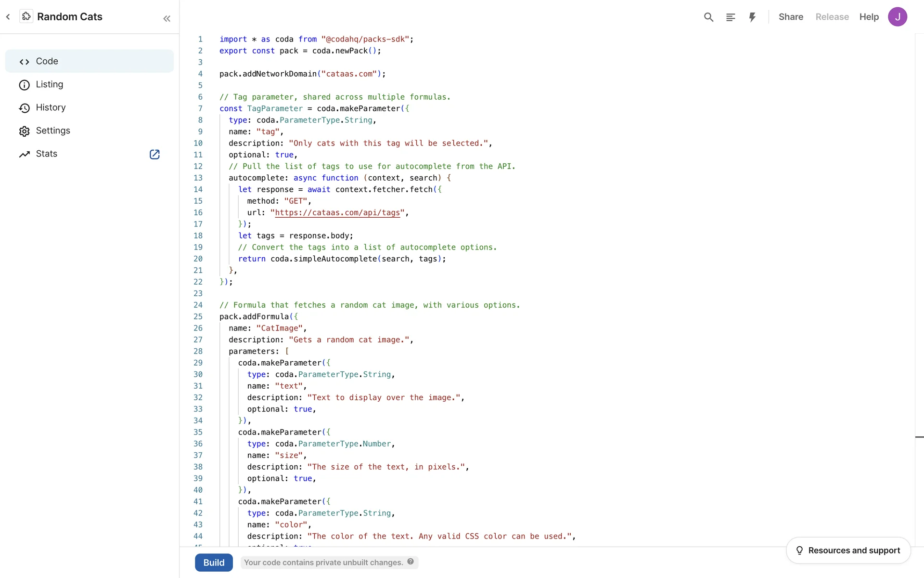Click the lightning bolt icon
This screenshot has width=924, height=578.
752,17
